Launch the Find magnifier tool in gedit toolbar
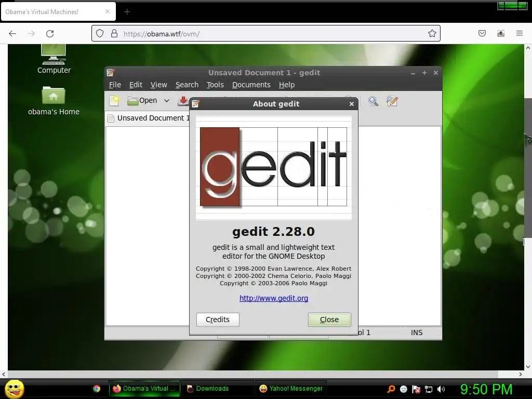The width and height of the screenshot is (532, 399). point(373,101)
